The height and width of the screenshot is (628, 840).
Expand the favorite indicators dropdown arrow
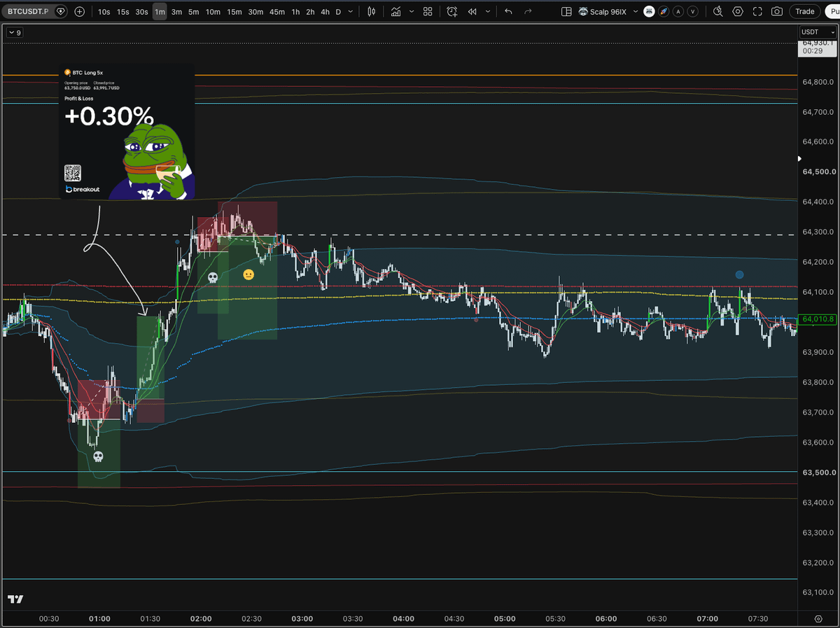410,11
